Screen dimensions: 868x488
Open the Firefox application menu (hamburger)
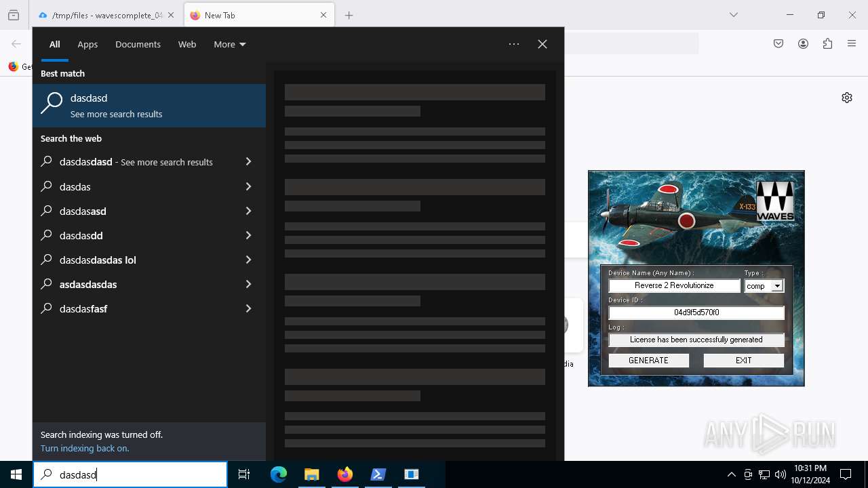(x=852, y=43)
